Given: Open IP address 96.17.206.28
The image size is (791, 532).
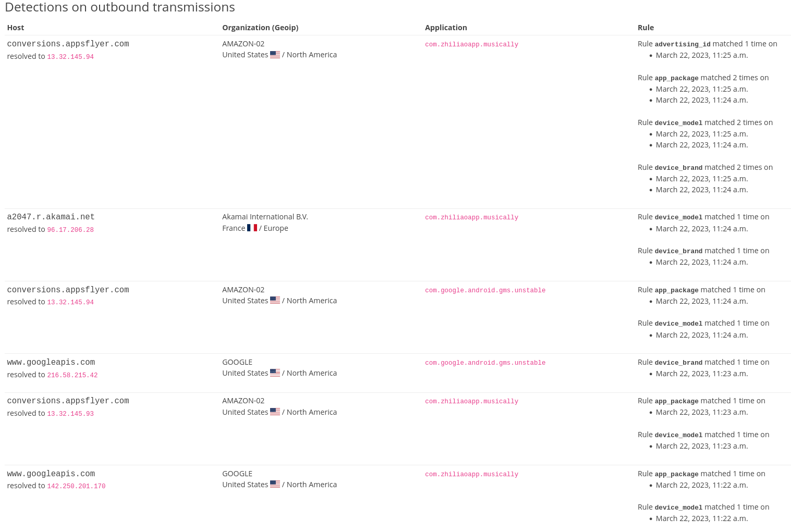Looking at the screenshot, I should click(70, 230).
